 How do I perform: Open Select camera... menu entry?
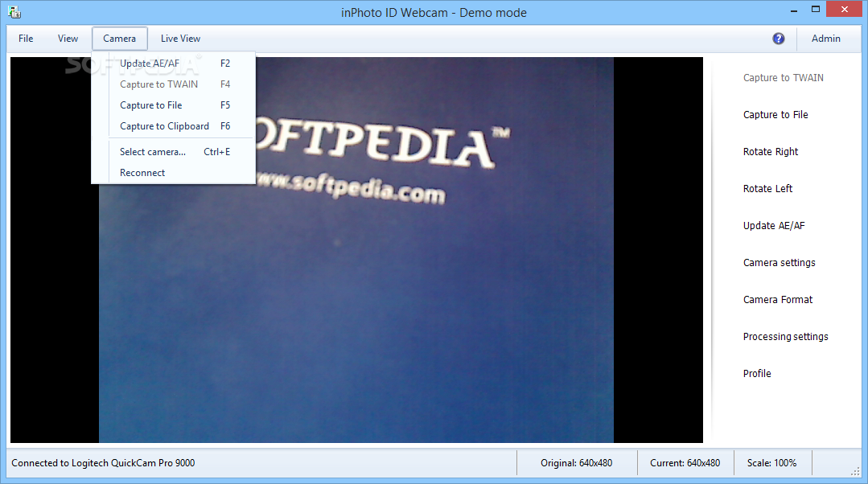coord(175,152)
